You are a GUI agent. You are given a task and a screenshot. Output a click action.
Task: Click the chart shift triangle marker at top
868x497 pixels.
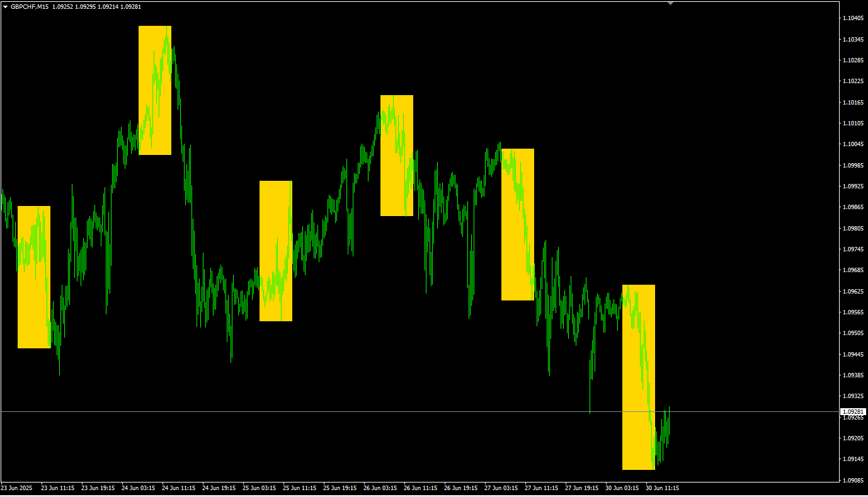(670, 3)
